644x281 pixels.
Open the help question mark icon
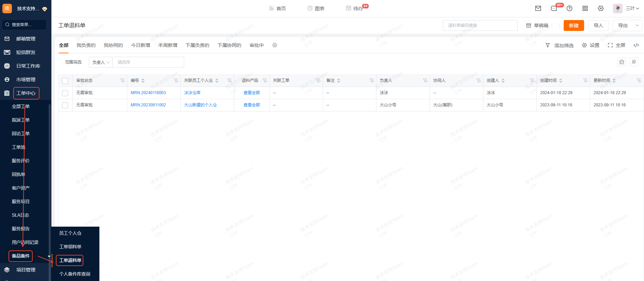coord(569,8)
